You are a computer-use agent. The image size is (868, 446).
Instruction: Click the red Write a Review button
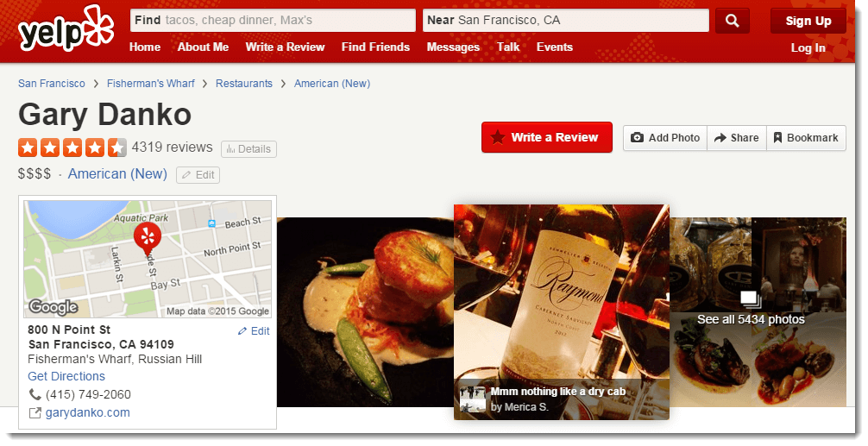[x=547, y=137]
